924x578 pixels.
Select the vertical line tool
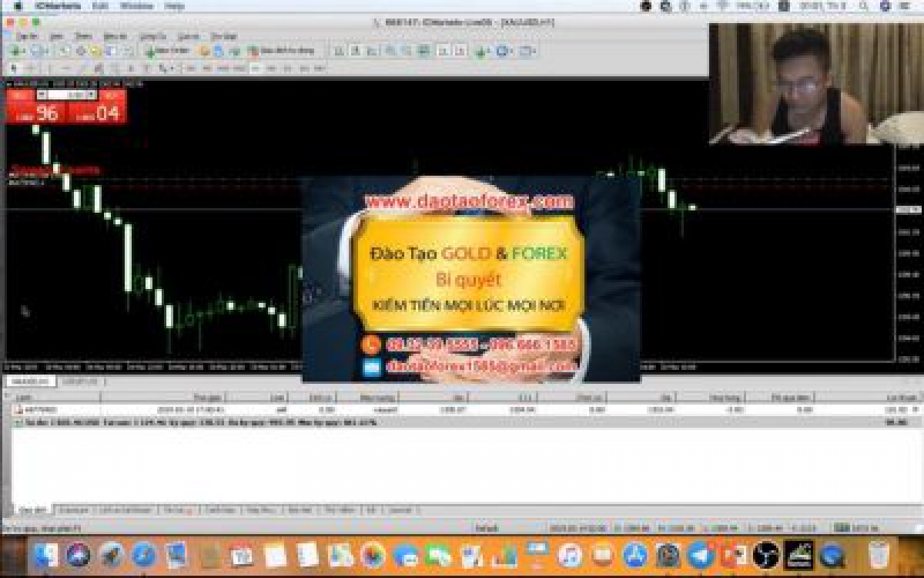(49, 69)
